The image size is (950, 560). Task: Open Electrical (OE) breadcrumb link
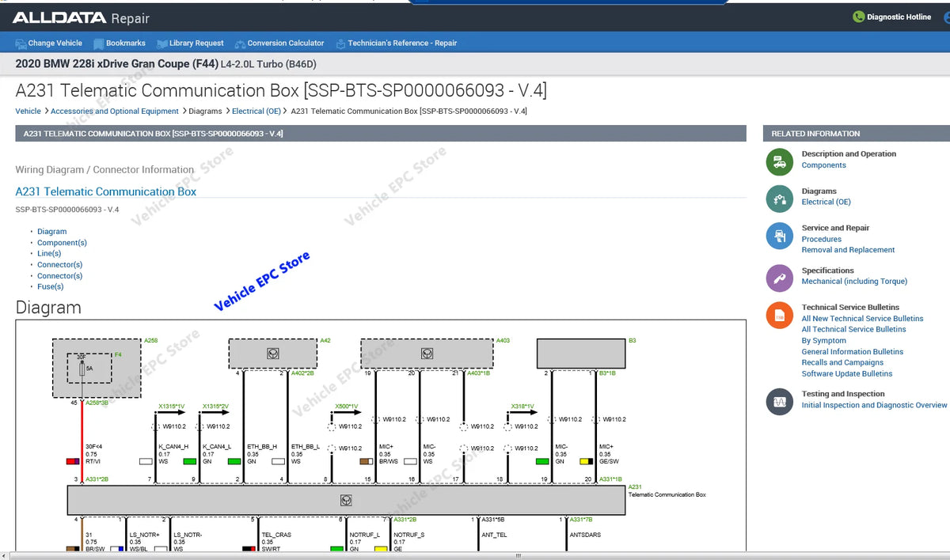point(256,112)
